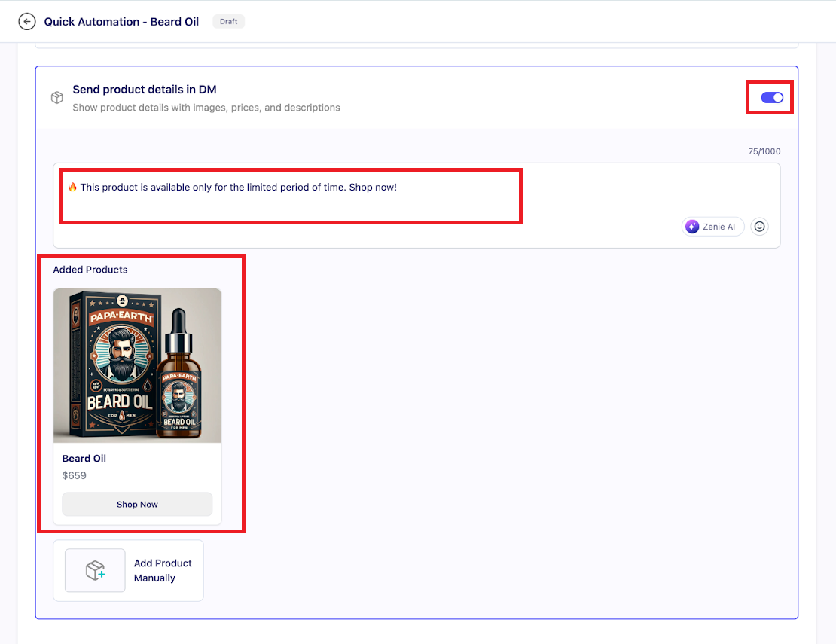The height and width of the screenshot is (644, 836).
Task: Toggle off Send product details in DM
Action: (771, 98)
